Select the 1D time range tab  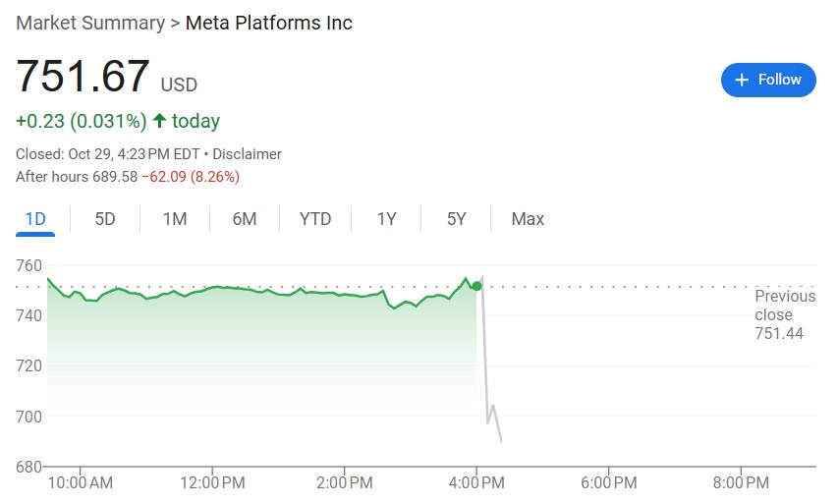(x=35, y=219)
